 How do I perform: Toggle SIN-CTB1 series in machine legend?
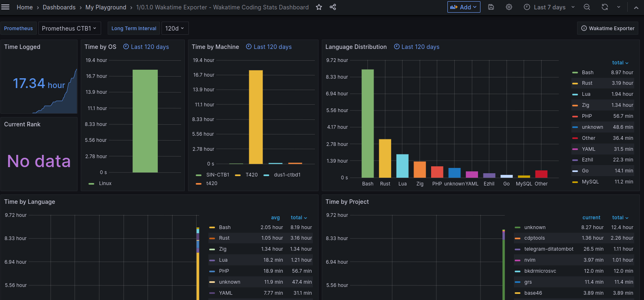pyautogui.click(x=218, y=175)
